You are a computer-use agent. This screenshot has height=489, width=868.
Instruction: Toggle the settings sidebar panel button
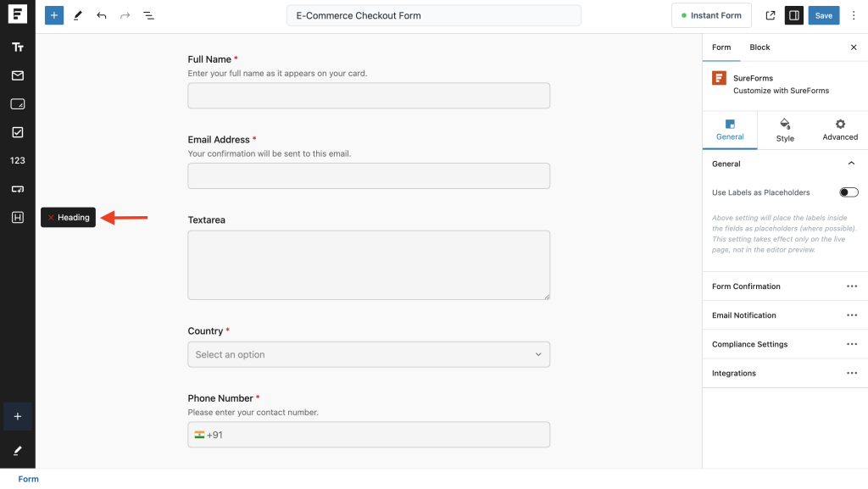[794, 15]
